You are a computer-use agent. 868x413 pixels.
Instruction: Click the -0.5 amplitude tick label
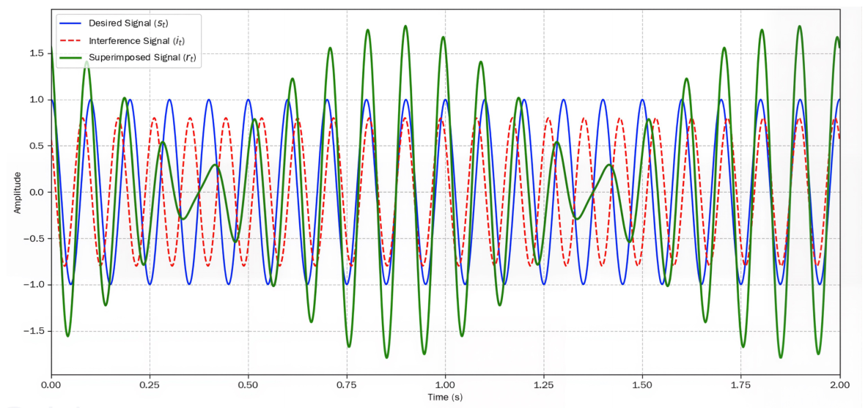tap(38, 239)
